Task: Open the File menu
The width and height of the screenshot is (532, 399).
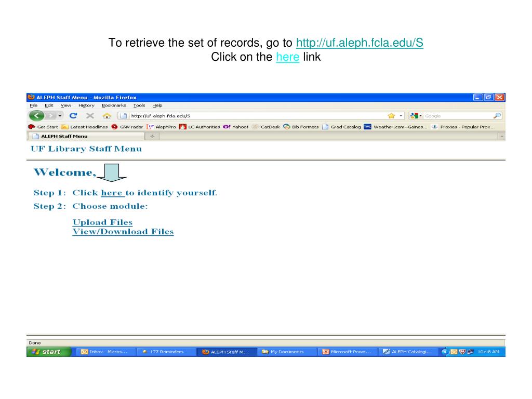Action: pos(34,105)
